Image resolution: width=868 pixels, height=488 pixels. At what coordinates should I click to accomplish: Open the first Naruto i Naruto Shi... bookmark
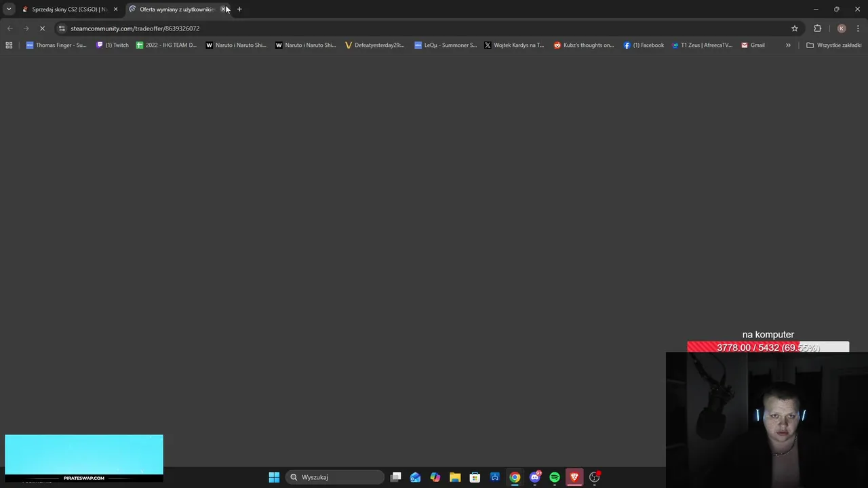click(x=236, y=45)
